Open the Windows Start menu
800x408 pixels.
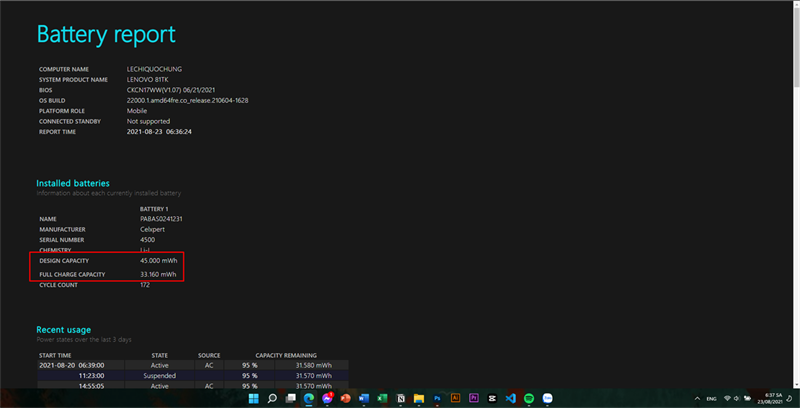(254, 398)
